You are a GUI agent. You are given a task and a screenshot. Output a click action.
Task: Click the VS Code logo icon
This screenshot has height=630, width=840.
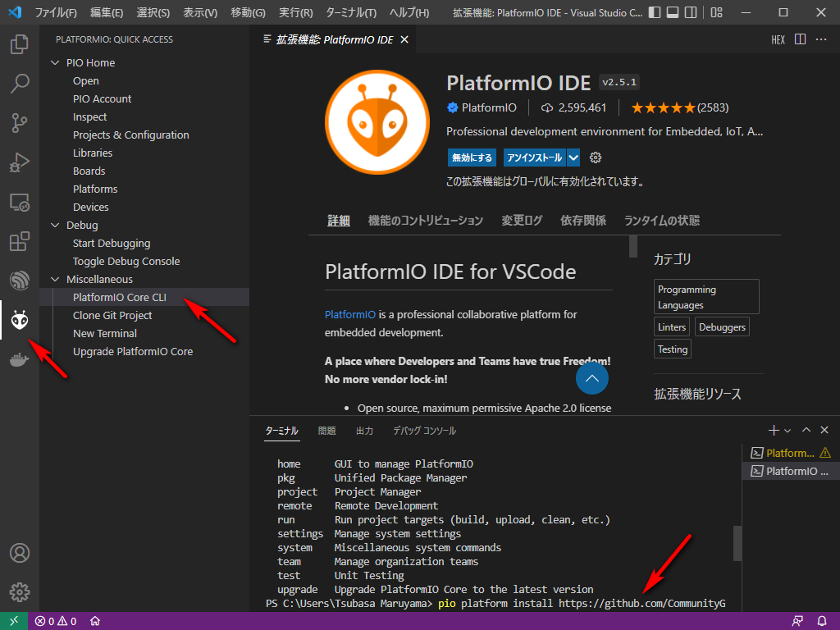(15, 11)
